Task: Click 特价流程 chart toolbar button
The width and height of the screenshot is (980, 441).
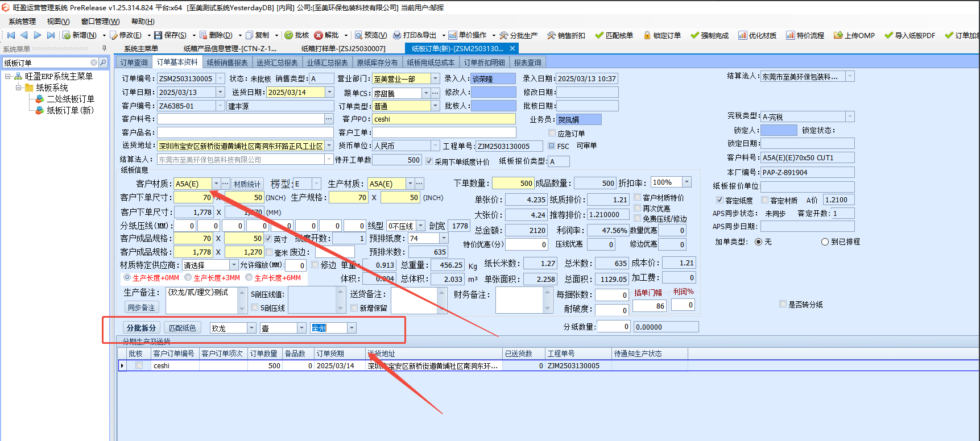Action: (x=805, y=35)
